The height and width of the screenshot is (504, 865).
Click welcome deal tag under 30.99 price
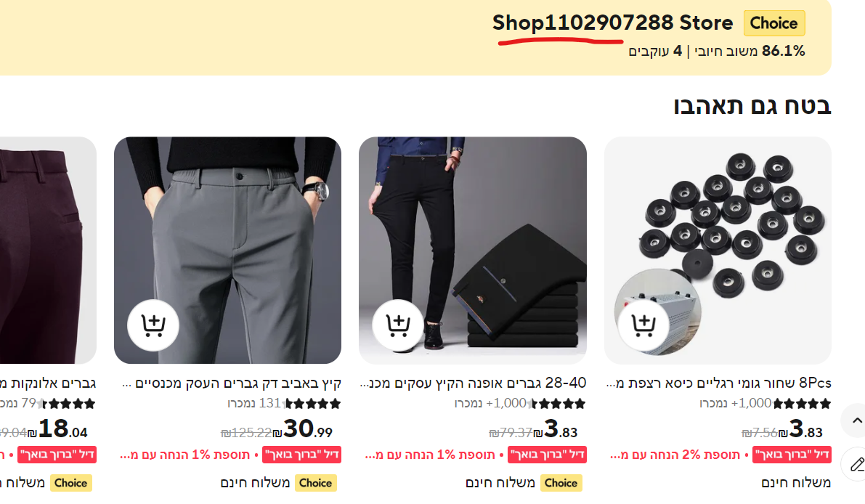(x=301, y=455)
